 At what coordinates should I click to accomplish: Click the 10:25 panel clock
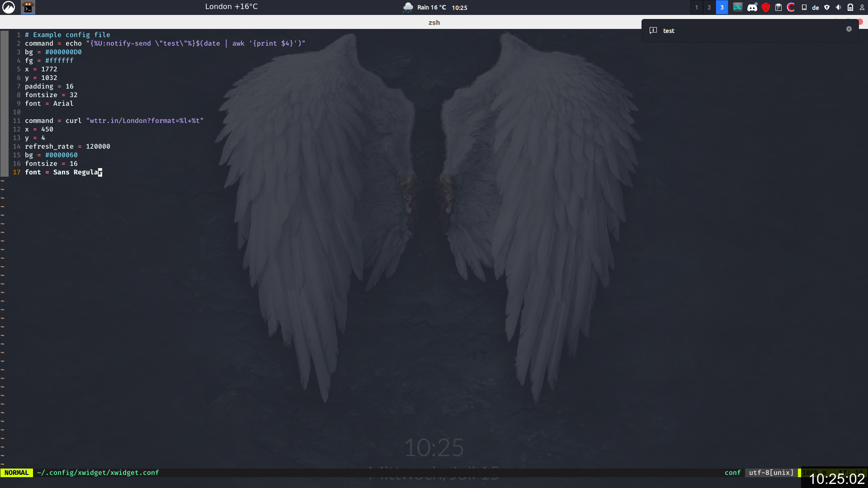[459, 8]
